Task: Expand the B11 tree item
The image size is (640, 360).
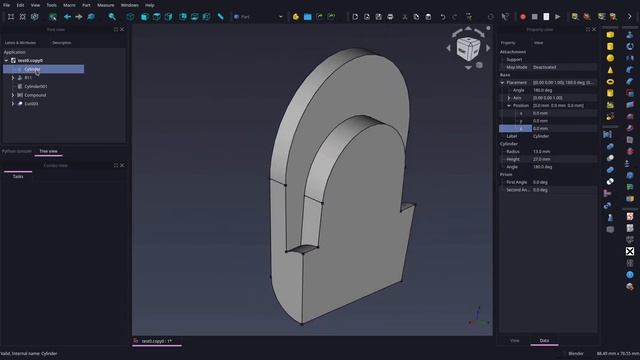Action: click(x=13, y=78)
